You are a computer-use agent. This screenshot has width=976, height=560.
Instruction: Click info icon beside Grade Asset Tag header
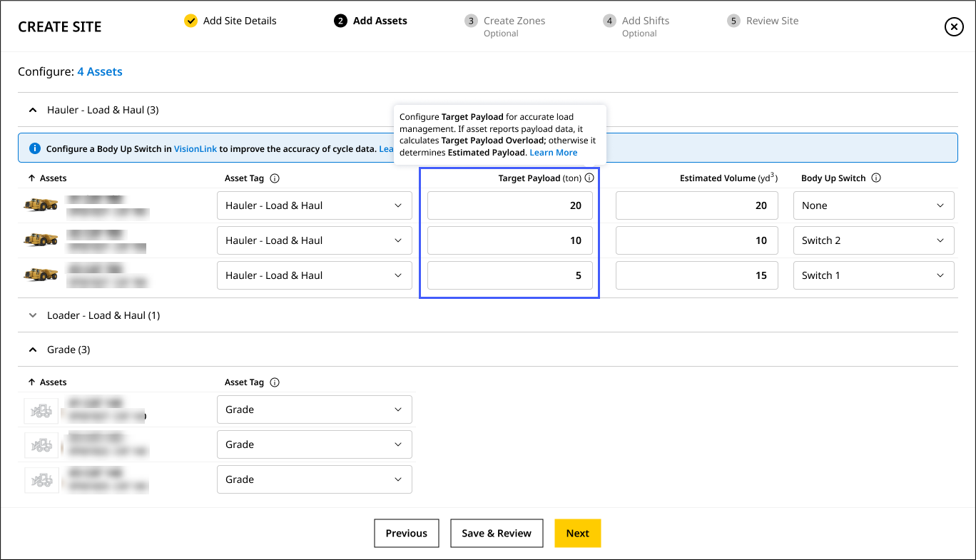coord(275,382)
